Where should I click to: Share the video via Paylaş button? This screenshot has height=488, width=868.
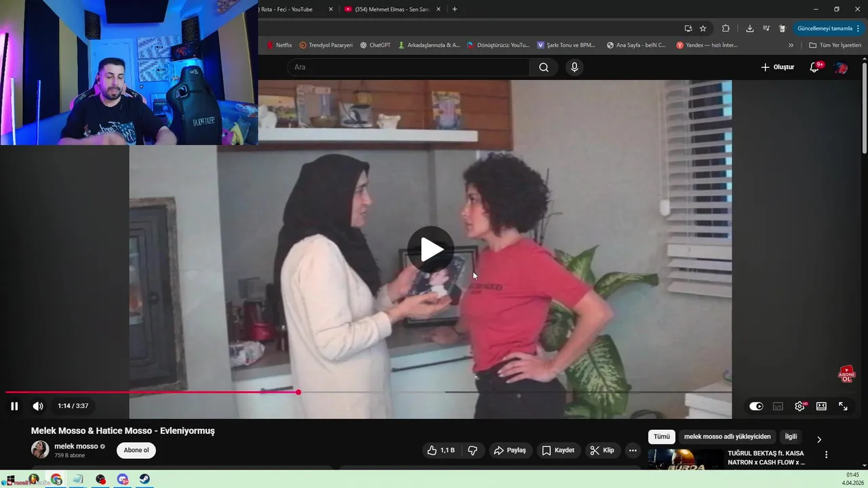510,450
